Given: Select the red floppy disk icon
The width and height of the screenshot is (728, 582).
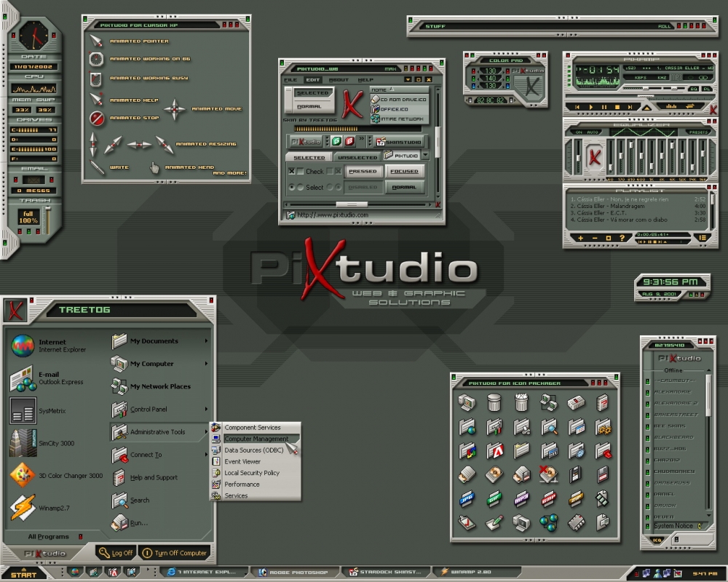Looking at the screenshot, I should 603,474.
